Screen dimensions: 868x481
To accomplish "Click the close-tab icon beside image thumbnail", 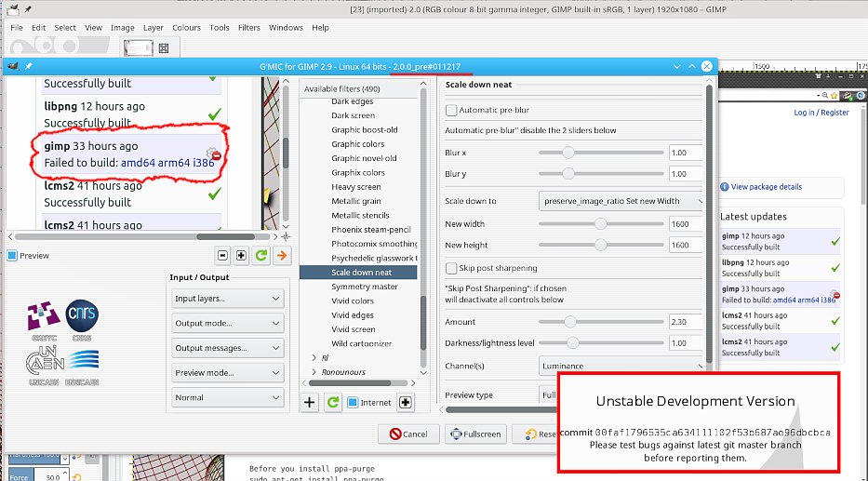I will [164, 48].
